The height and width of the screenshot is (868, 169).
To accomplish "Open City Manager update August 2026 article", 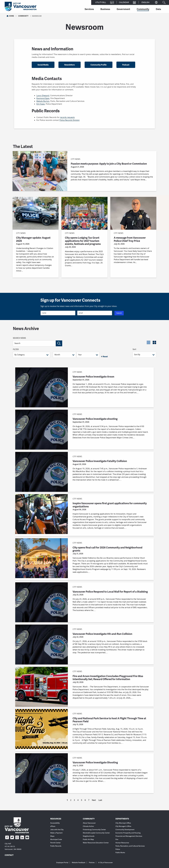I will point(33,239).
